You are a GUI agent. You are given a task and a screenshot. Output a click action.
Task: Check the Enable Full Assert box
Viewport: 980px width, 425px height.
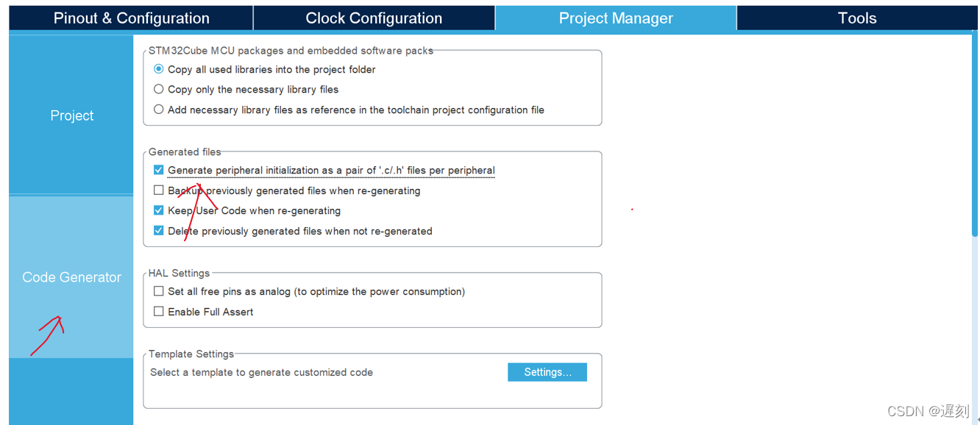click(x=158, y=312)
